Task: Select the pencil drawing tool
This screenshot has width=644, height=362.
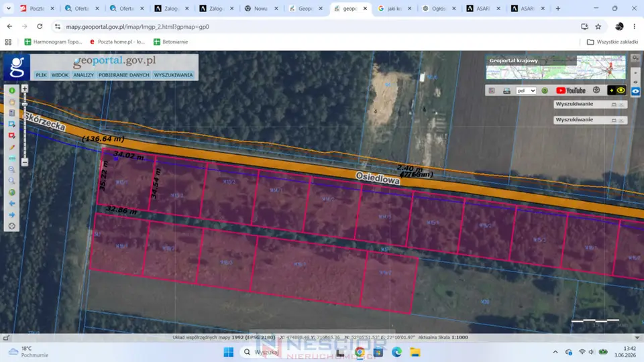Action: [x=12, y=147]
